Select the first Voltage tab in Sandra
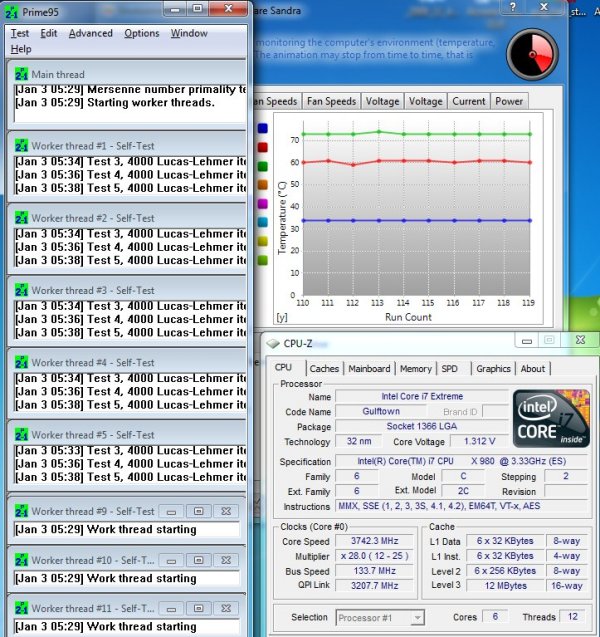Image resolution: width=600 pixels, height=637 pixels. tap(382, 101)
